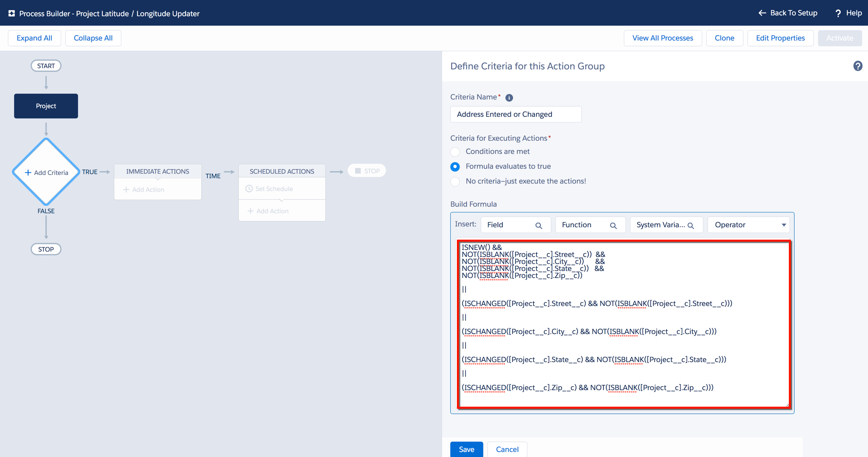Cancel the criteria editing
The width and height of the screenshot is (868, 457).
[507, 449]
